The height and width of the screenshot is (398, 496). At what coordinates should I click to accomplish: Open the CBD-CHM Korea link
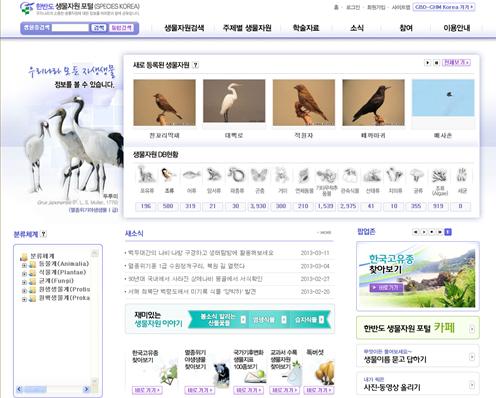coord(444,7)
